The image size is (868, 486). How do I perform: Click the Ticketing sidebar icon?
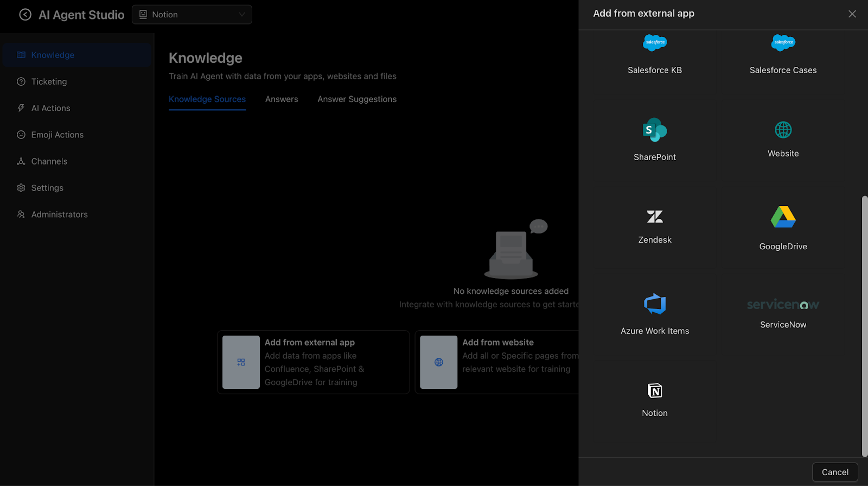(21, 81)
